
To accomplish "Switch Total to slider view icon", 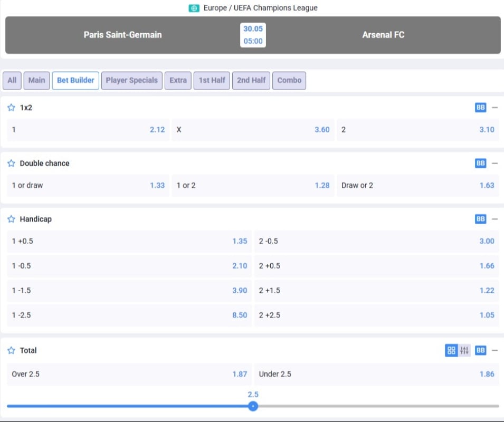I will click(464, 350).
